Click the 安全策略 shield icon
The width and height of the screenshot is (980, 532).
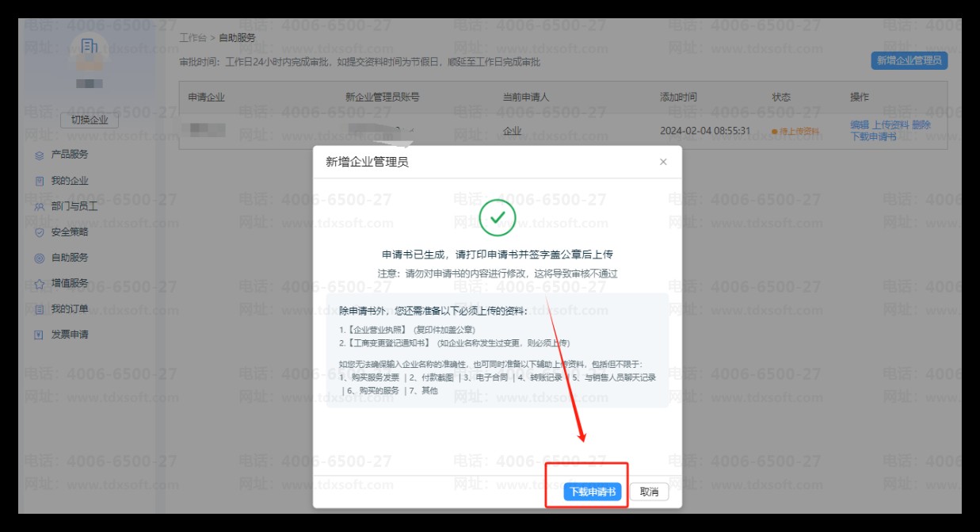click(40, 232)
